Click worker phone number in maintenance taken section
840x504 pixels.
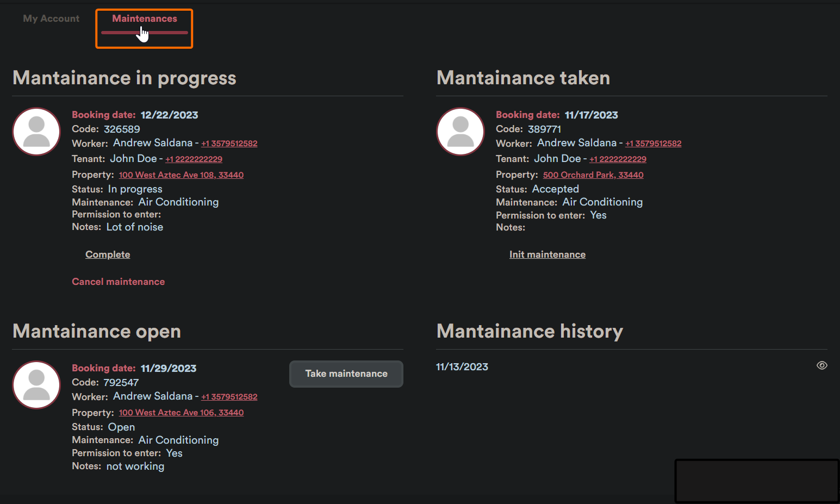[653, 144]
